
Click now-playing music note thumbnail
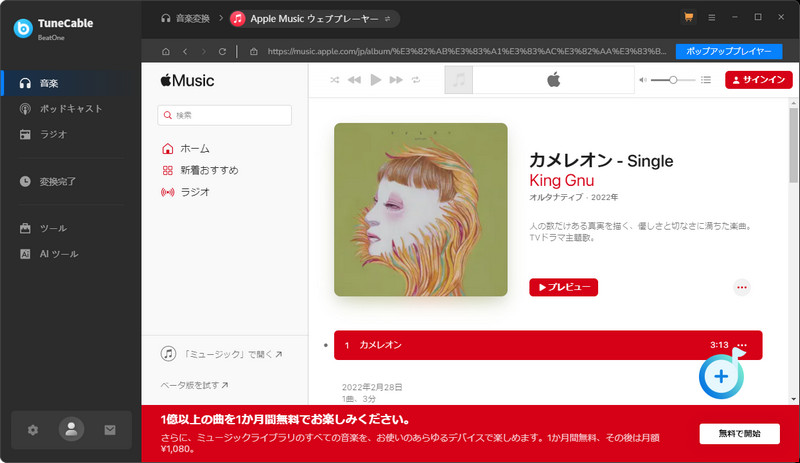pyautogui.click(x=459, y=80)
